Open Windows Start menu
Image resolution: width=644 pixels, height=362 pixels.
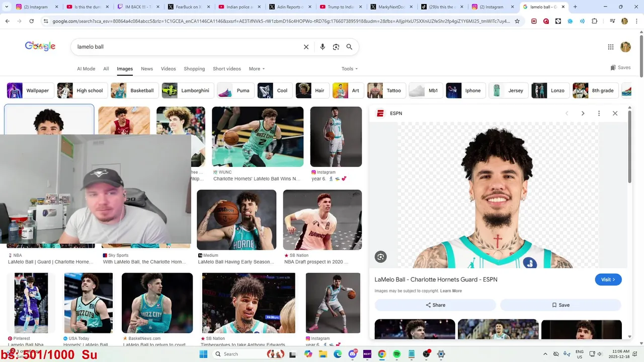click(203, 354)
